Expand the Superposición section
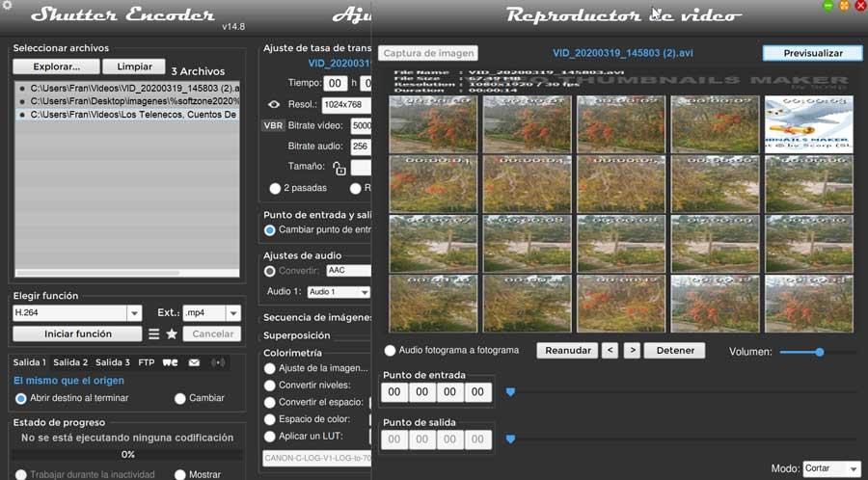Screen dimensions: 868x480 (x=297, y=335)
